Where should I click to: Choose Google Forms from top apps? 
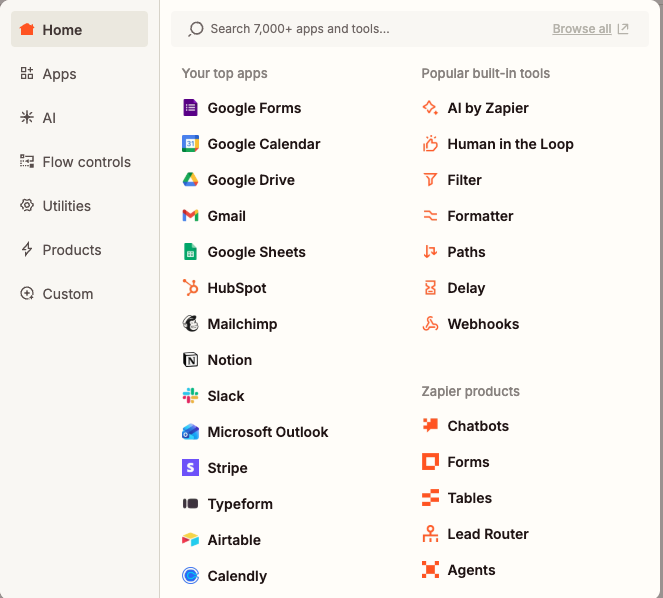point(254,108)
